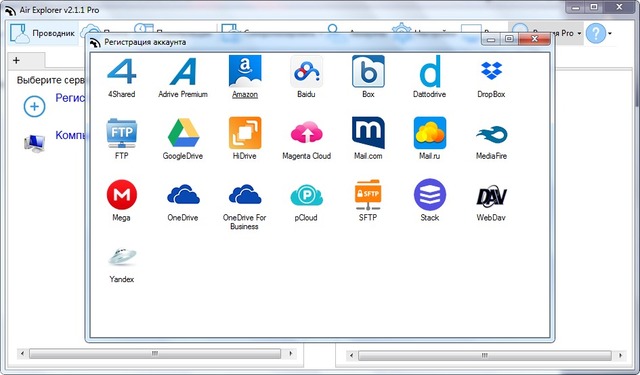The height and width of the screenshot is (375, 640).
Task: Pick the DropBox icon
Action: [x=491, y=70]
